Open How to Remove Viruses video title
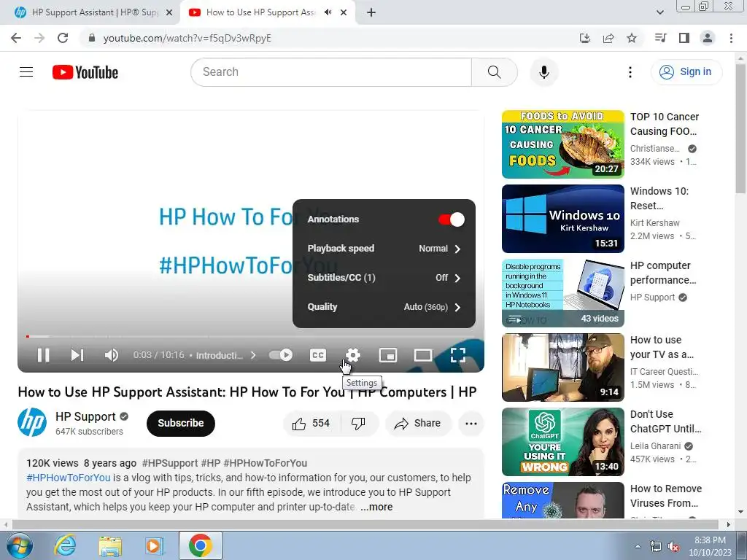This screenshot has height=560, width=747. [665, 496]
